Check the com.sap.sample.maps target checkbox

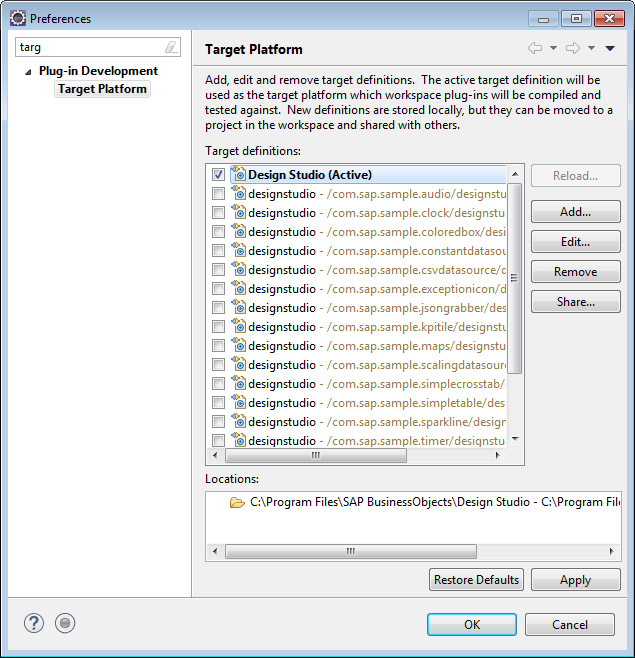click(218, 345)
